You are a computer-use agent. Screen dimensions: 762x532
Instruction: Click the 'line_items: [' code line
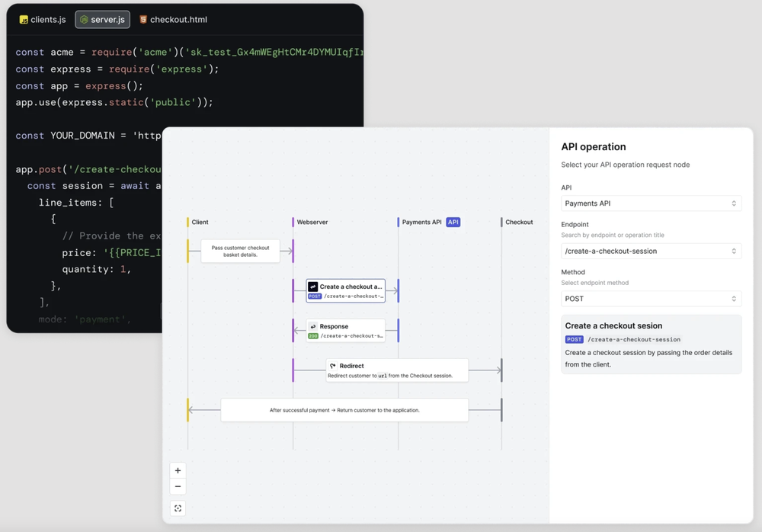[x=76, y=202]
